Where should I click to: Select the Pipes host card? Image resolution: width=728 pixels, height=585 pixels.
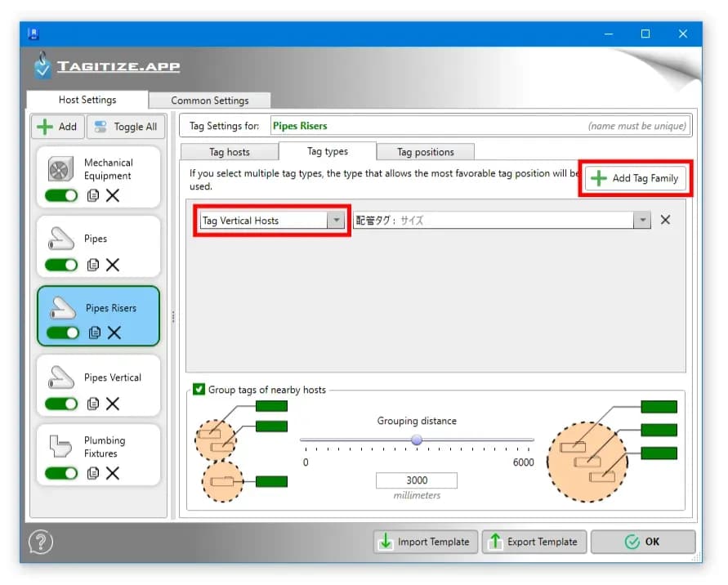pyautogui.click(x=98, y=246)
